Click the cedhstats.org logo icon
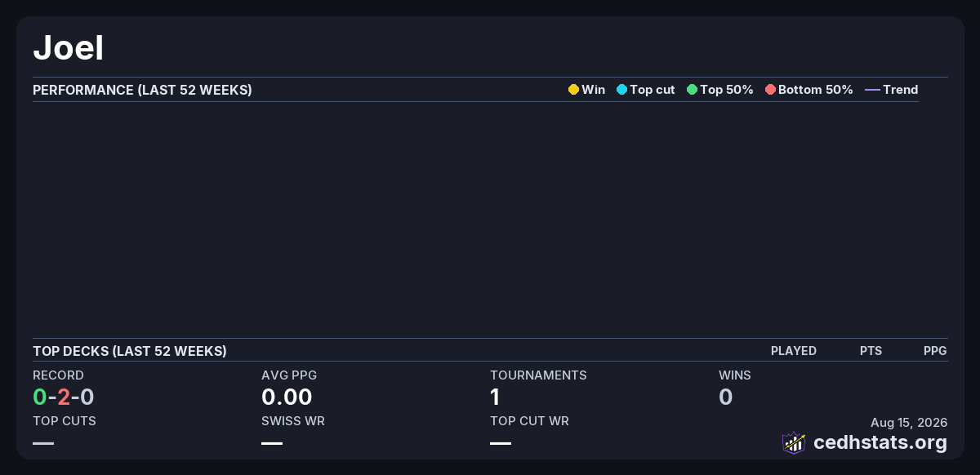Screen dimensions: 980x475 coord(794,442)
